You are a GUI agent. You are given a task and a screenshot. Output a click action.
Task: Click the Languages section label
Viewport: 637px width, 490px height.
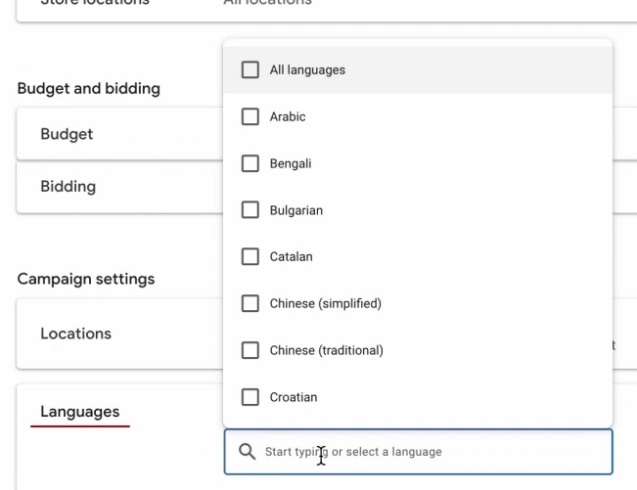click(x=80, y=411)
